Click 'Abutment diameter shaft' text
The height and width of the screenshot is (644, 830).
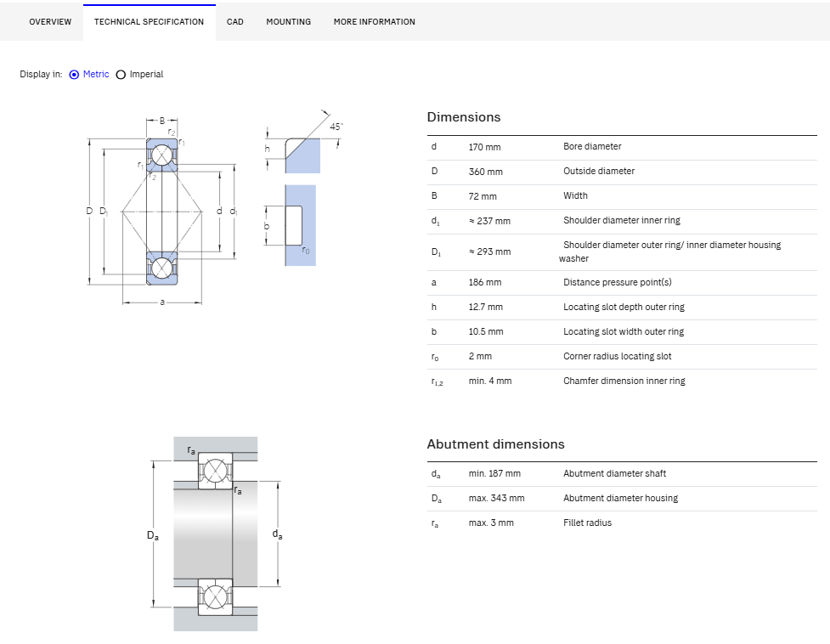614,473
